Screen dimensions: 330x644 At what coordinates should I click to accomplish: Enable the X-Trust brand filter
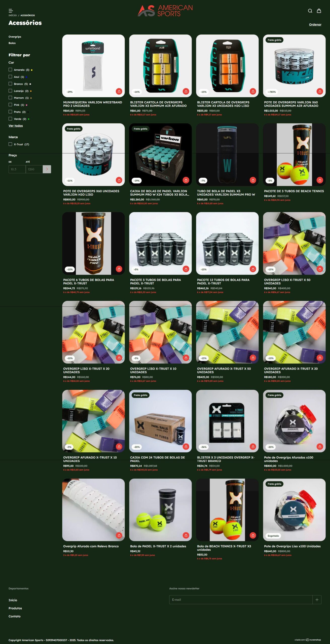coord(10,144)
